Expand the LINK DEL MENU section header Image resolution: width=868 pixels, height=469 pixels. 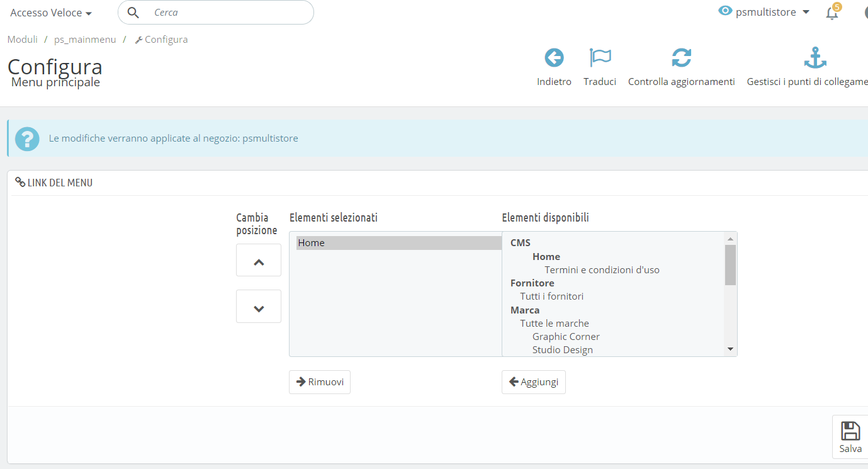[x=59, y=183]
